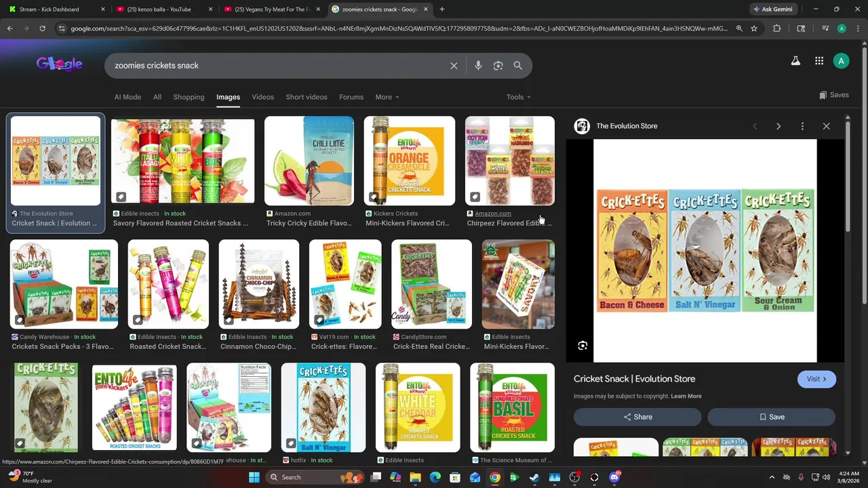Click large Crick-ettes preview image
The image size is (868, 488).
click(x=705, y=251)
